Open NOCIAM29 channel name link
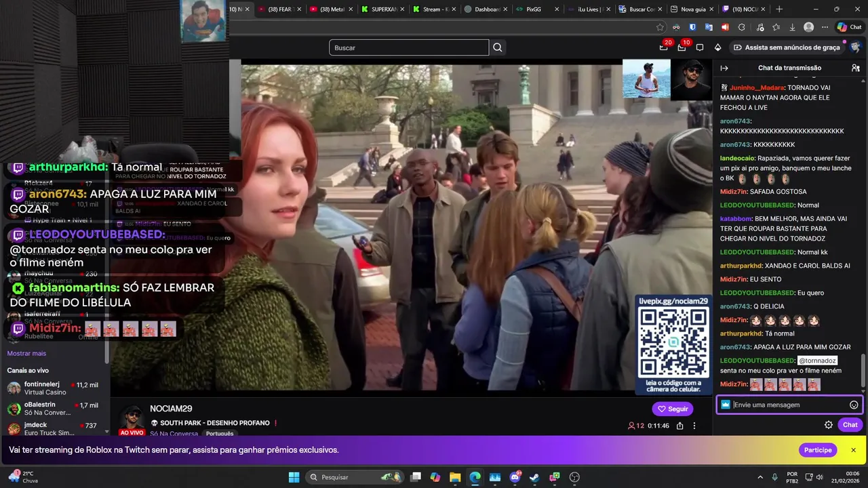 tap(171, 409)
